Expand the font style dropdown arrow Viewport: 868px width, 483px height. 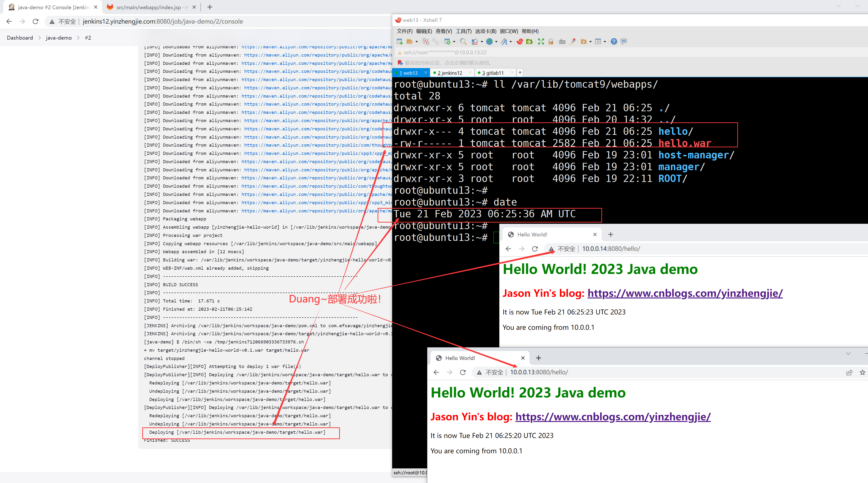(x=511, y=42)
